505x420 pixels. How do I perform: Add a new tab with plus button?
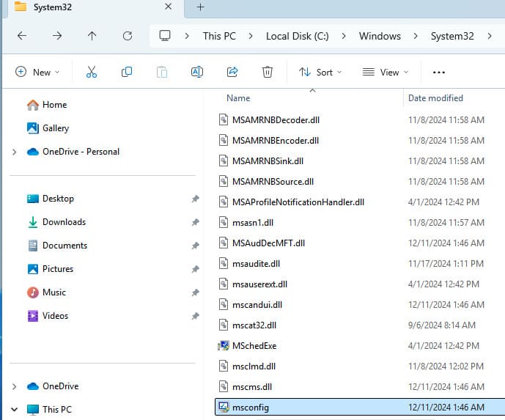(x=200, y=7)
